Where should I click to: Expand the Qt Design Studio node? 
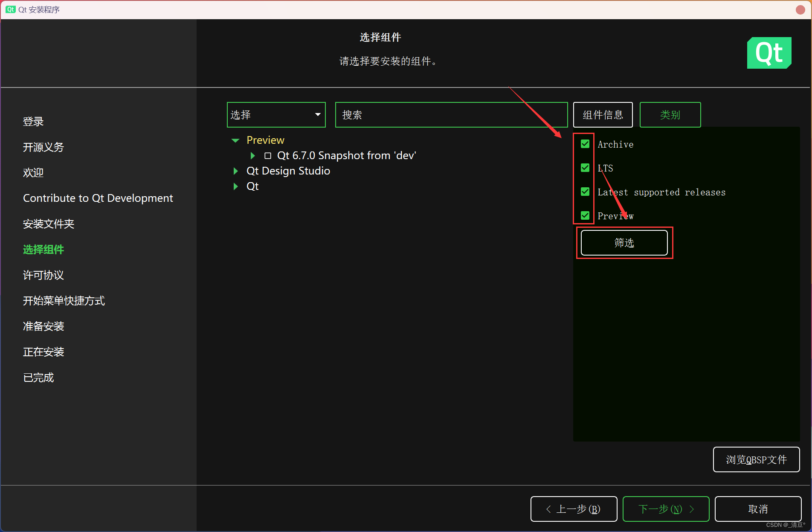[x=235, y=171]
